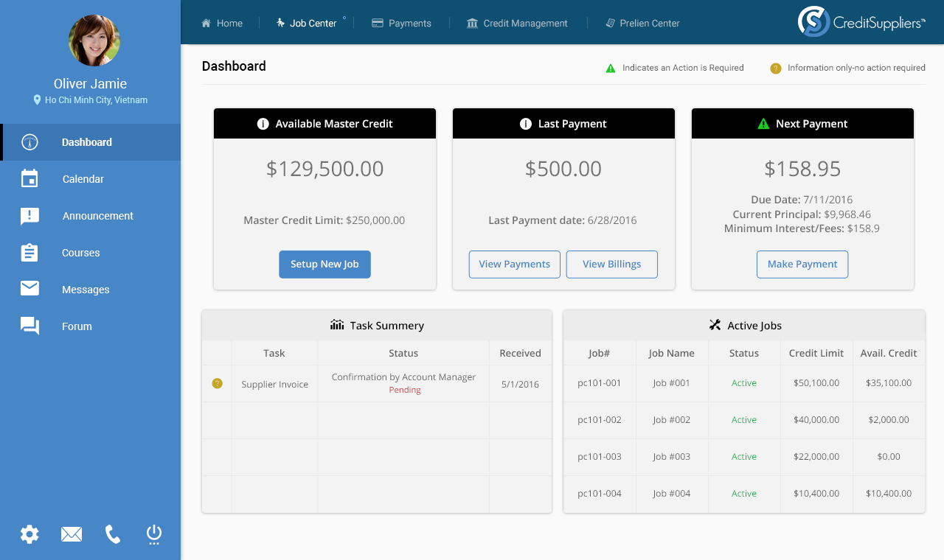Viewport: 944px width, 560px height.
Task: Click the Setup New Job button
Action: tap(324, 265)
